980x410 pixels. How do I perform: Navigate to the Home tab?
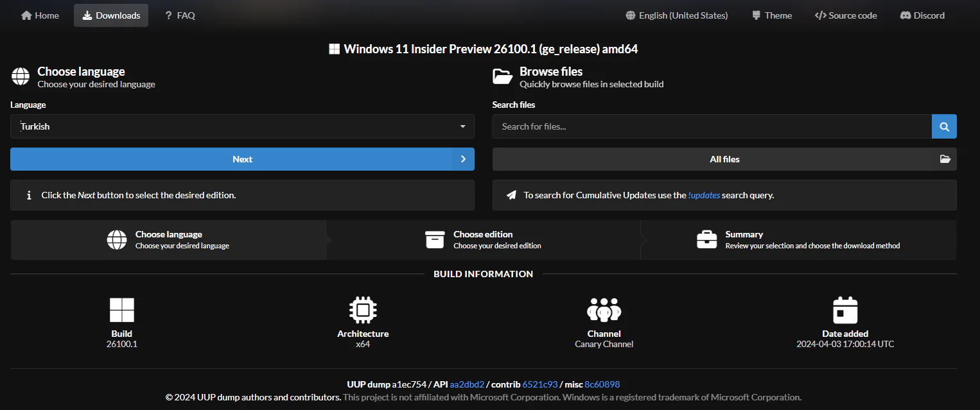tap(39, 15)
